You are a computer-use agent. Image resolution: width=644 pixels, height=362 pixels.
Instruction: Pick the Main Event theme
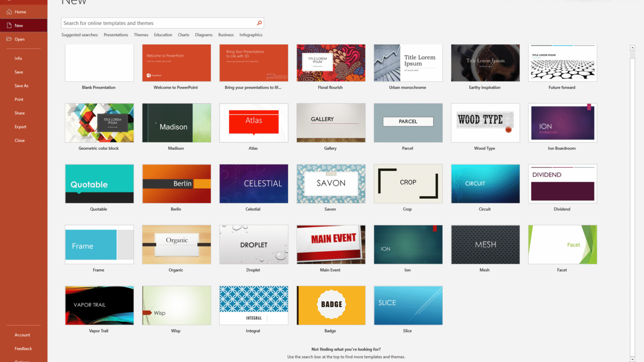click(331, 245)
